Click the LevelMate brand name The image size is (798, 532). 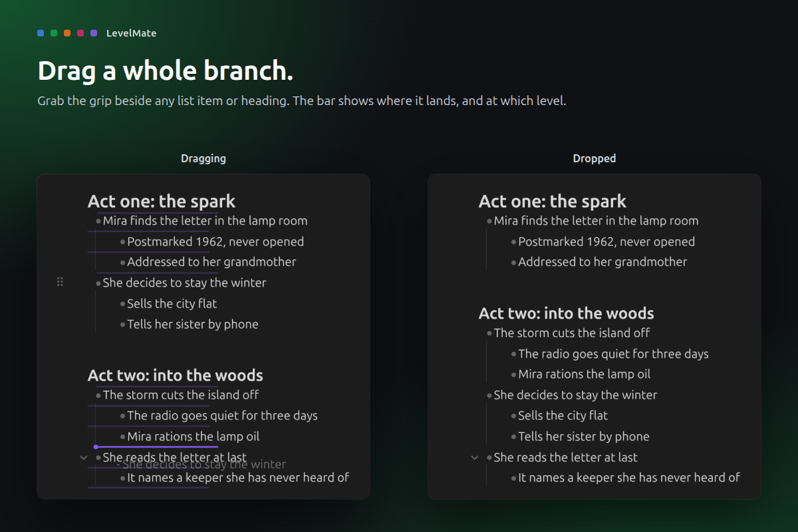[132, 33]
